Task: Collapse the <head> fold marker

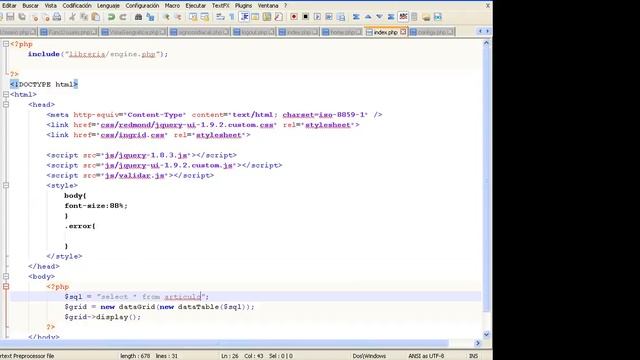Action: click(x=6, y=104)
